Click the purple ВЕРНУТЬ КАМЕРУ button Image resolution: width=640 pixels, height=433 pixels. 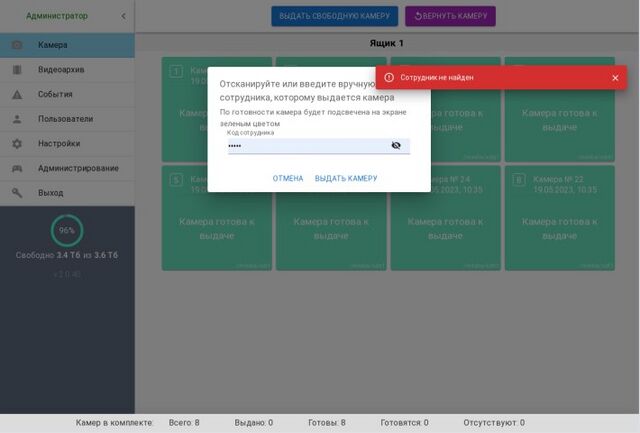click(x=450, y=17)
